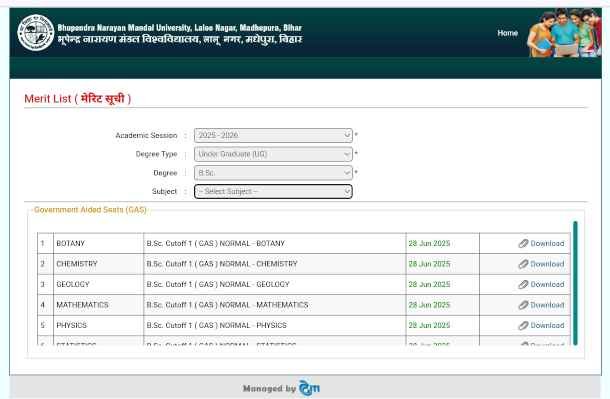The height and width of the screenshot is (399, 610).
Task: Click the paperclip icon in the MATHEMATICS row
Action: pyautogui.click(x=523, y=305)
